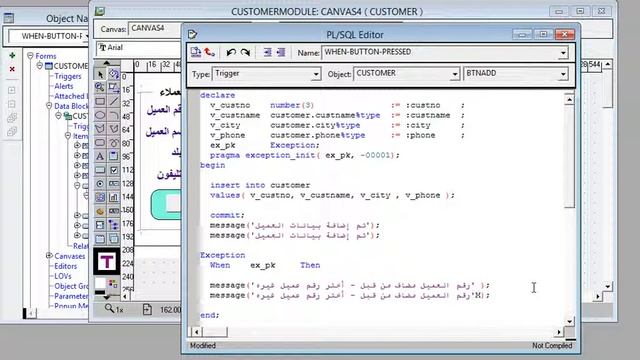Select the Push Button item tool
640x360 pixels.
[100, 170]
